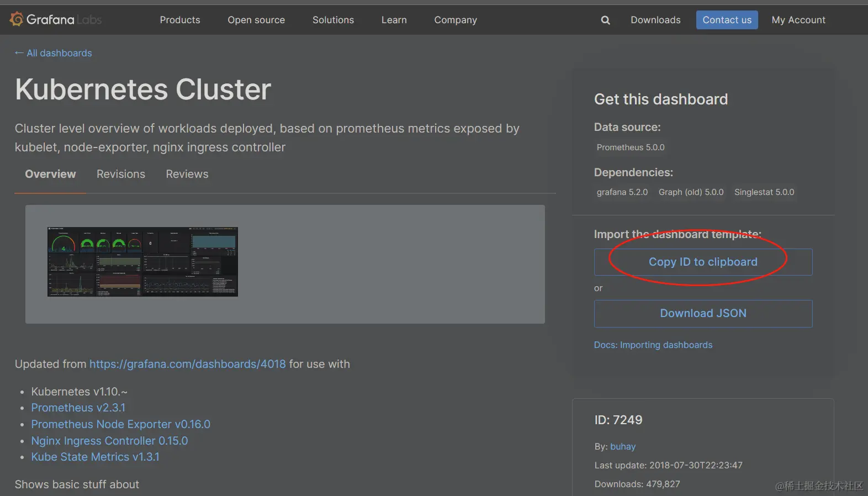Click the Download JSON button
868x496 pixels.
point(703,313)
